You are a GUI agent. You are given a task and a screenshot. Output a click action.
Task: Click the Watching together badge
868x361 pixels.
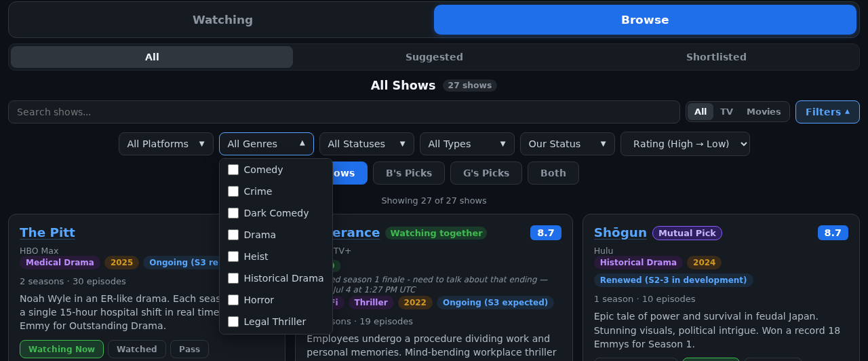tap(436, 233)
